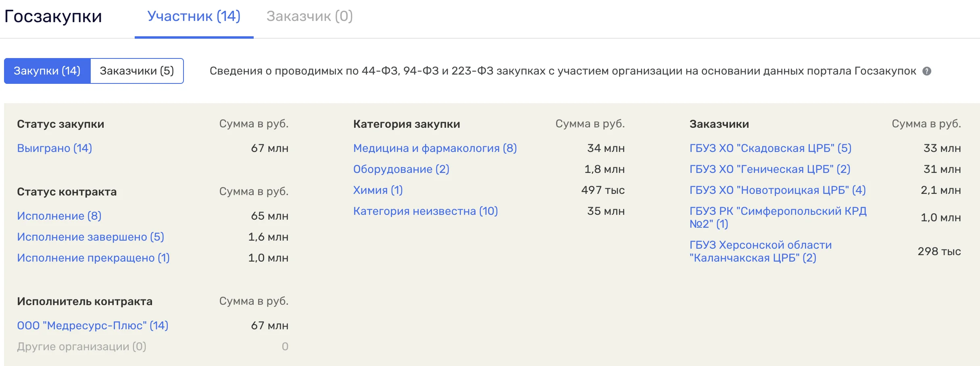Select the Химия (1) category link

click(x=378, y=190)
